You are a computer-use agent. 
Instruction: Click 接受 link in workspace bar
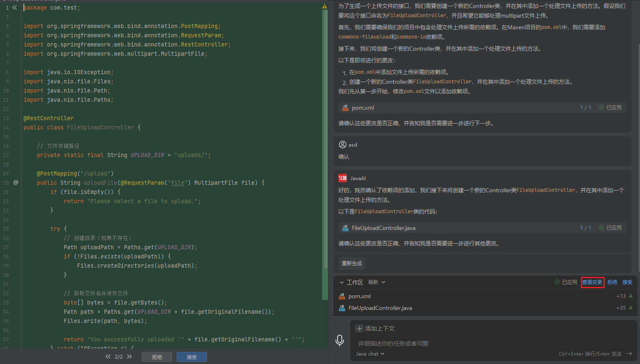pyautogui.click(x=627, y=282)
